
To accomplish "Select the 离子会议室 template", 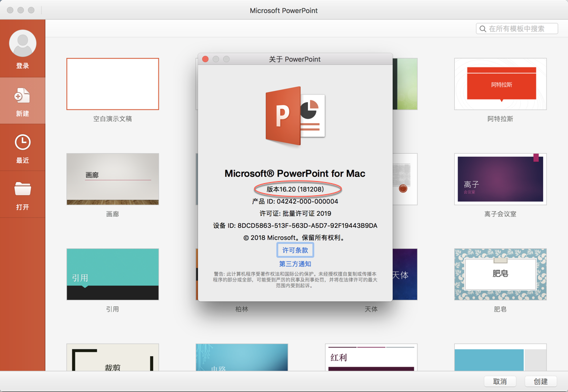I will pos(500,179).
